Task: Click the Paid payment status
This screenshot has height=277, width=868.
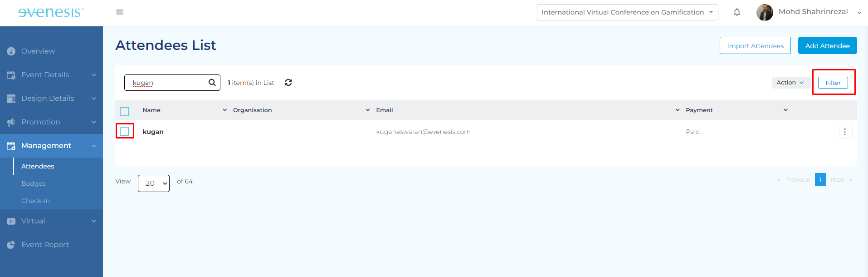Action: [692, 132]
